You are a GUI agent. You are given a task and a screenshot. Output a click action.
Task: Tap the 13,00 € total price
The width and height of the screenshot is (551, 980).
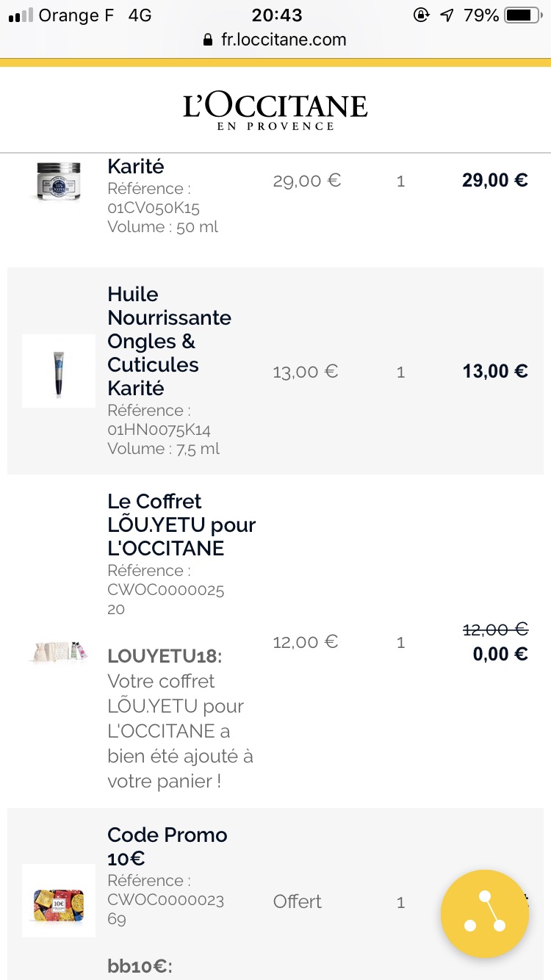coord(495,371)
